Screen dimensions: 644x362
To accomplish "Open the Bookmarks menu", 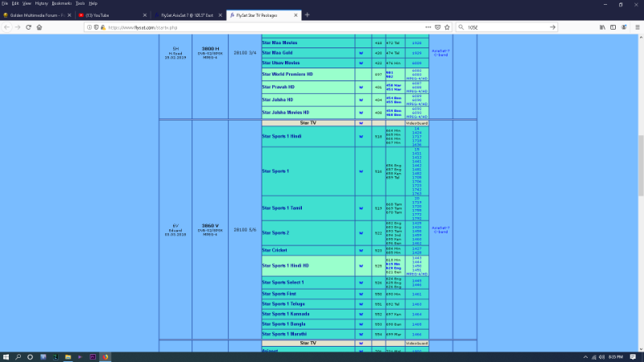I will [62, 3].
